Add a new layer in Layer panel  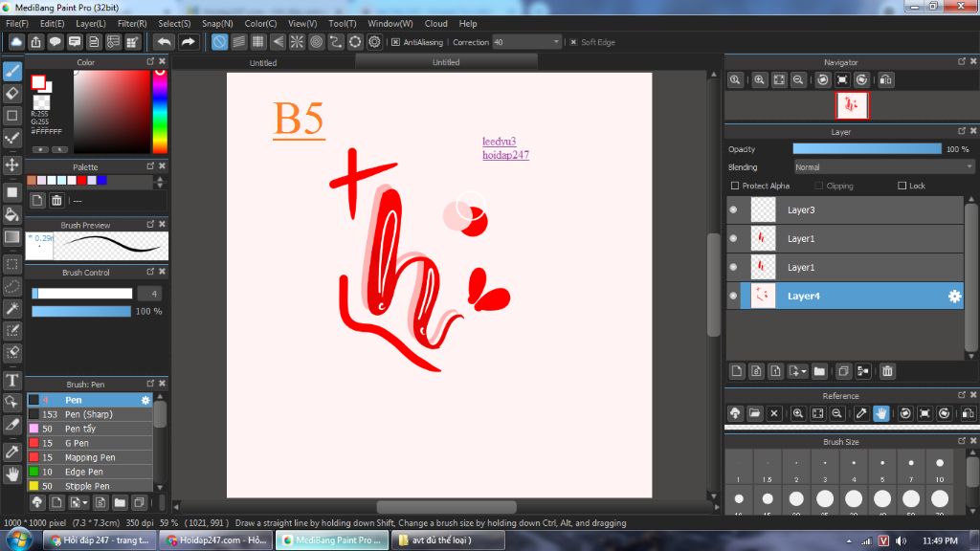coord(737,371)
